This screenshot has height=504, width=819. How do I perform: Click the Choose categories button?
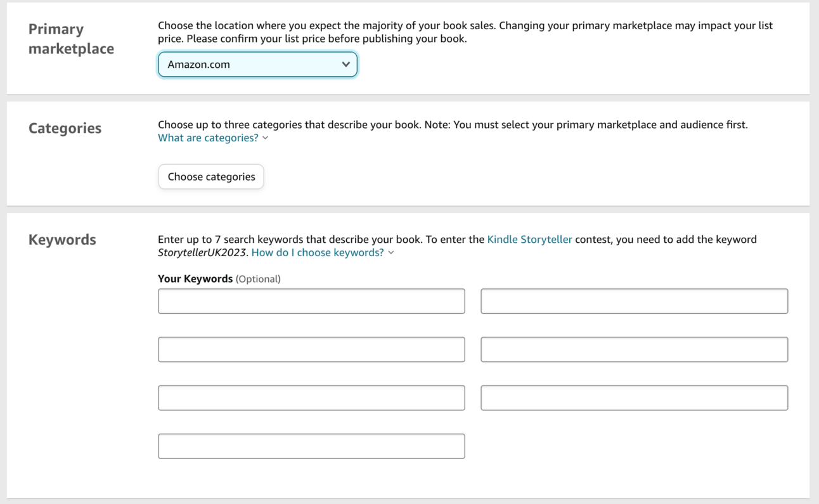point(211,177)
